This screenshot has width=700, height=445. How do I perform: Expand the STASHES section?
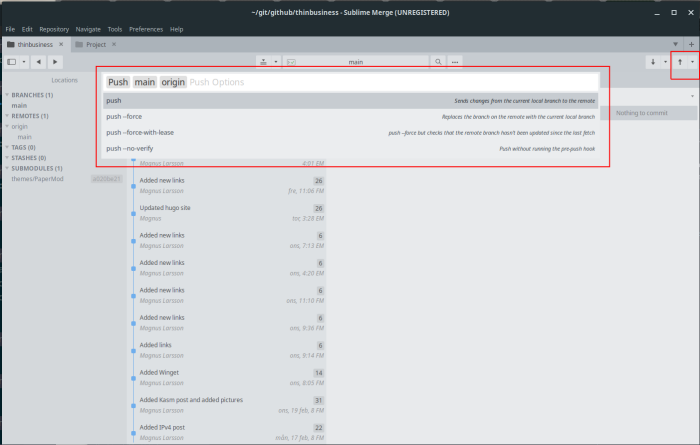point(7,158)
